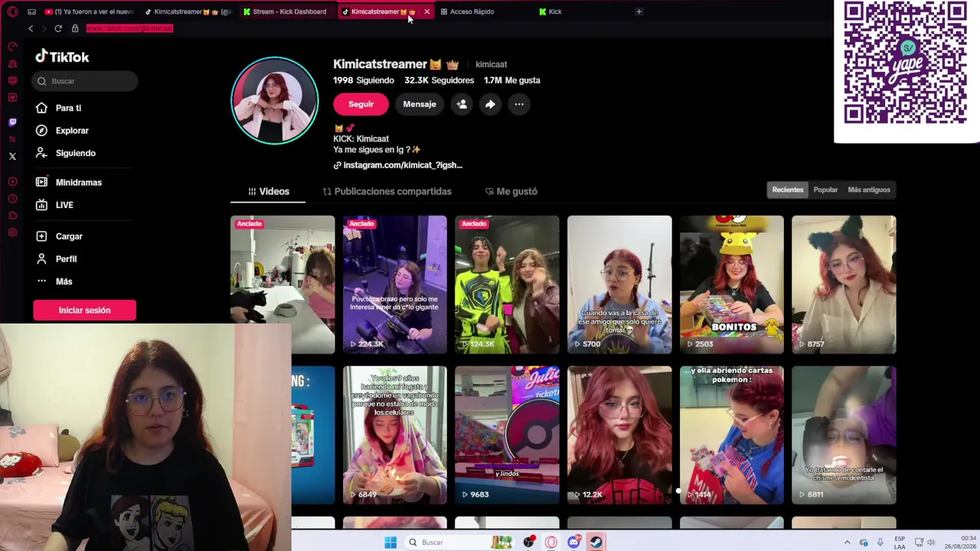Click the Mensaje button
Viewport: 980px width, 551px height.
(420, 104)
